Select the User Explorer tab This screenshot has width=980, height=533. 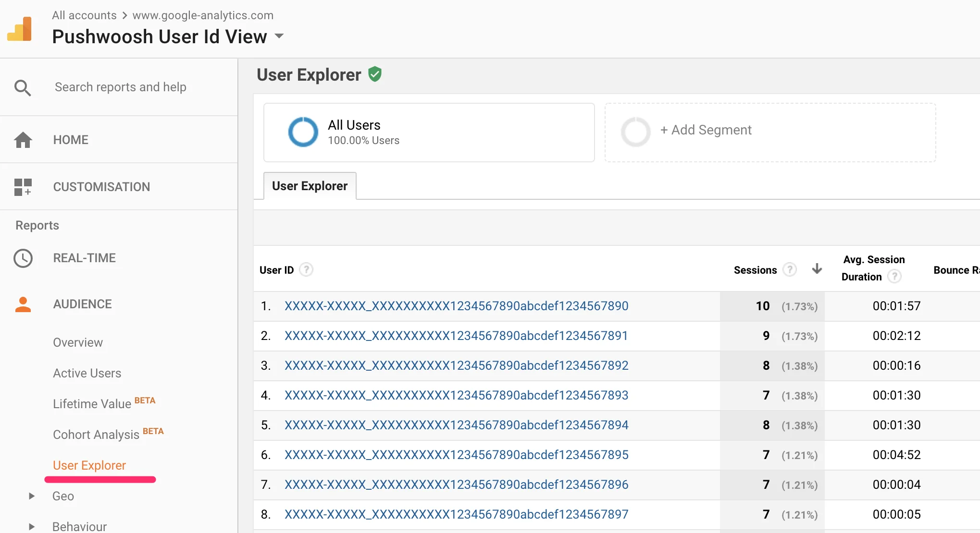pos(310,186)
